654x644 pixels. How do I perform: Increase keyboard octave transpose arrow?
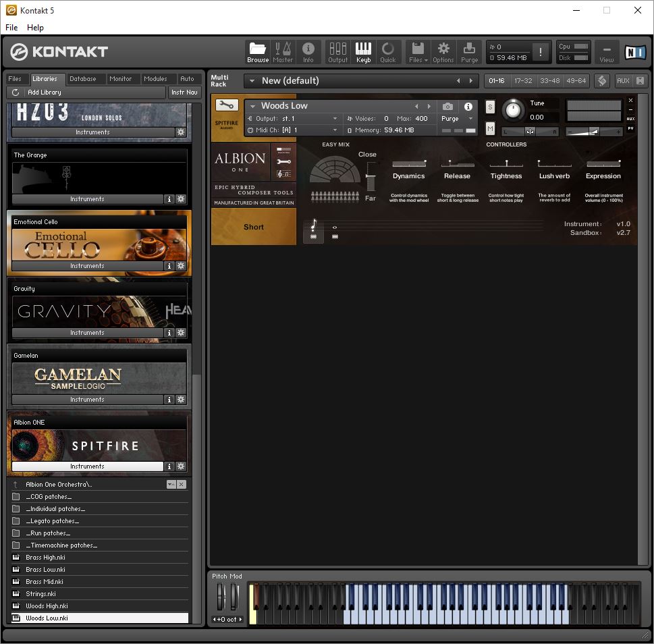240,620
